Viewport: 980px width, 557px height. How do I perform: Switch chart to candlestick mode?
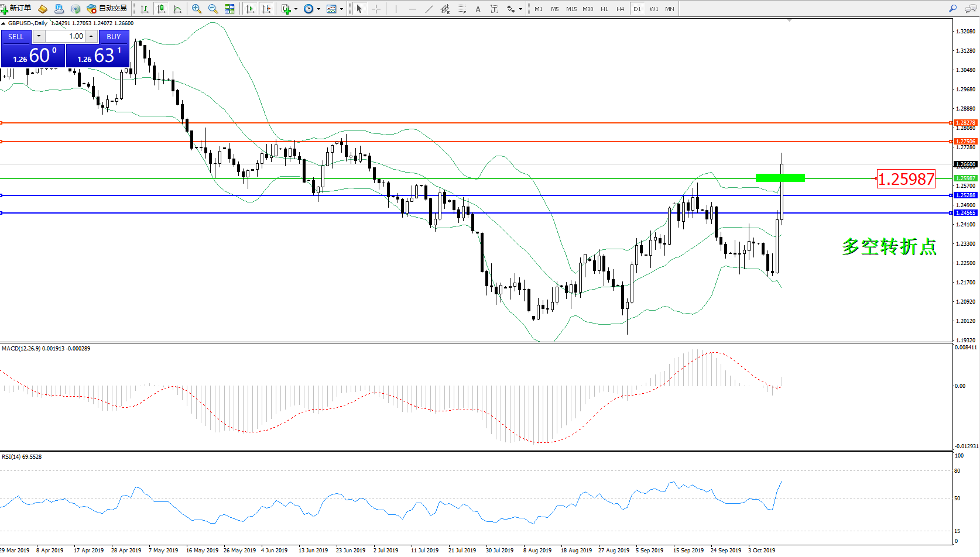(161, 9)
